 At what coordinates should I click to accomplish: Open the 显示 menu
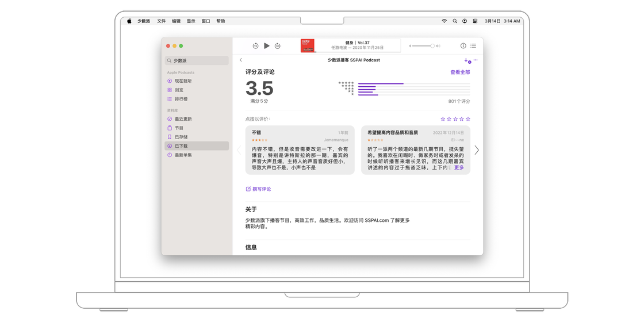click(191, 21)
